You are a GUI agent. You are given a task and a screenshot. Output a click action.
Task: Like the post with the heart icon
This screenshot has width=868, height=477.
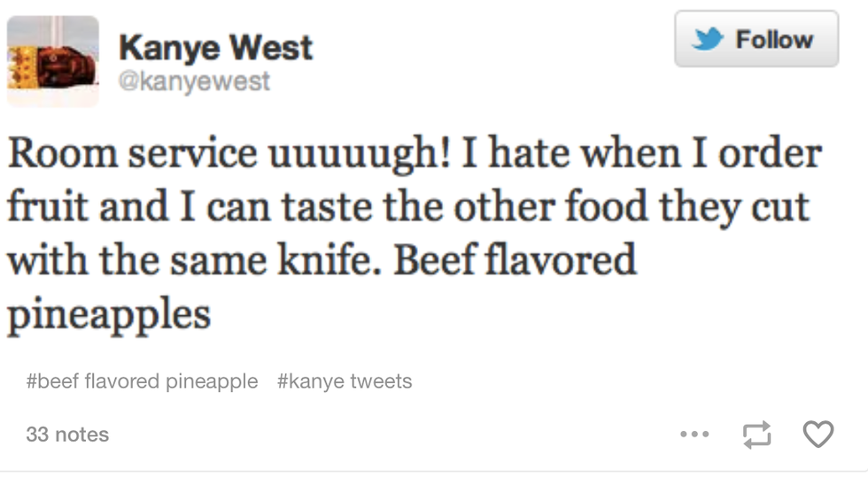[818, 434]
